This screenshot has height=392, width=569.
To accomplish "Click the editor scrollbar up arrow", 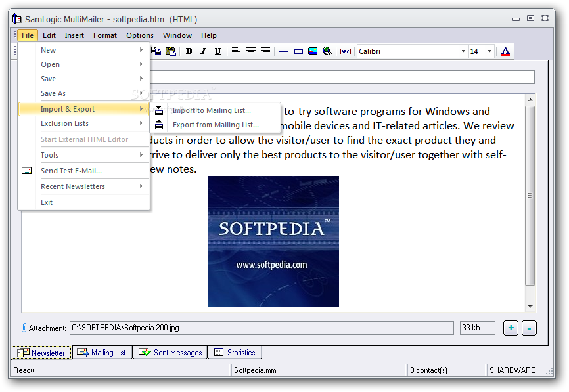I will click(530, 100).
